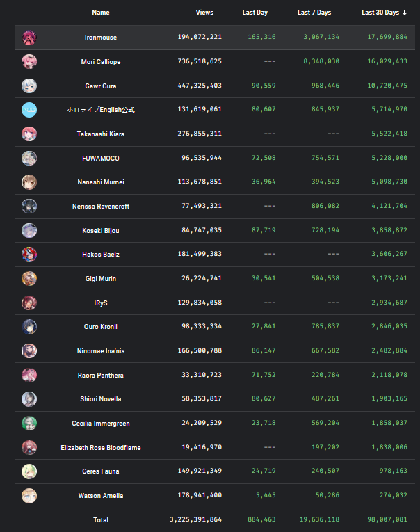Click the Last 30 Days sort arrow

[405, 13]
